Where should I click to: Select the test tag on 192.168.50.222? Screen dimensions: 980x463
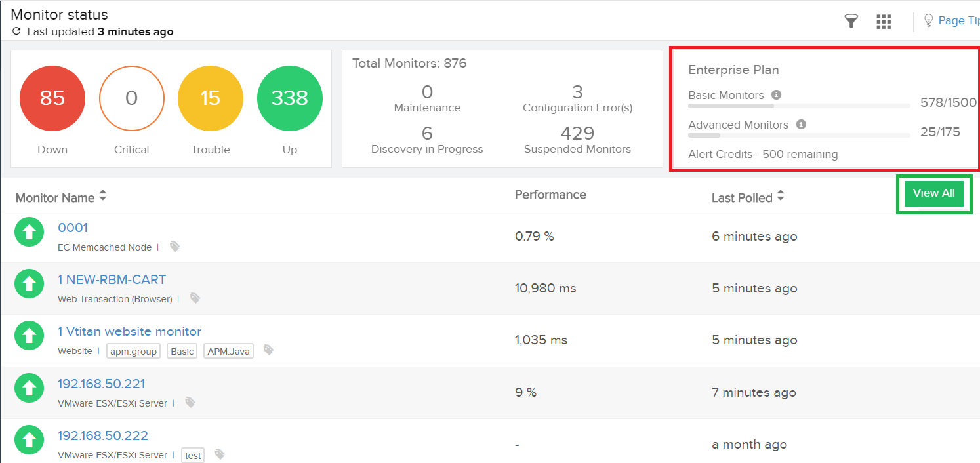[x=192, y=454]
